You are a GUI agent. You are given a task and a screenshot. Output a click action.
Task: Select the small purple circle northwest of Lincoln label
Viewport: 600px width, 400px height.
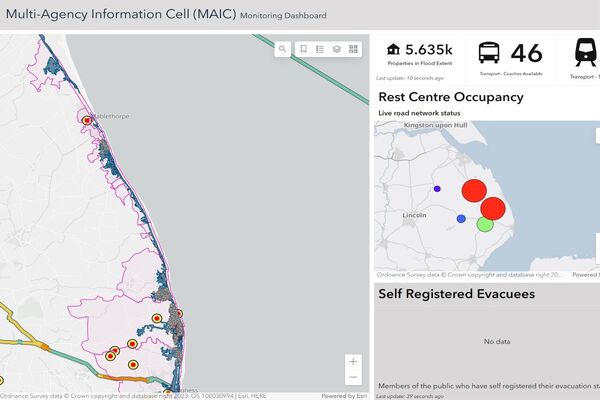[437, 189]
